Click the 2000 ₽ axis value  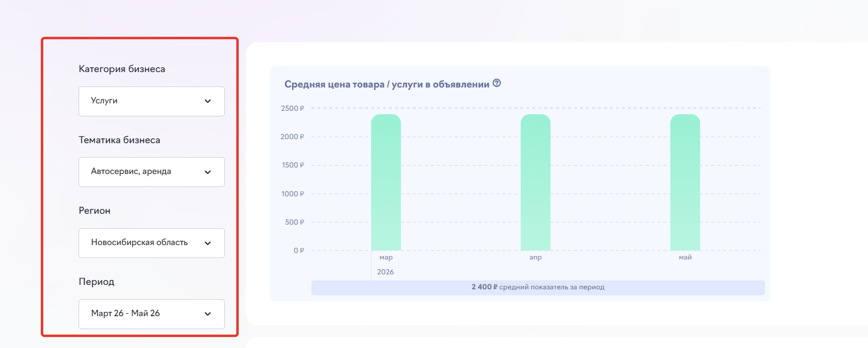coord(292,137)
